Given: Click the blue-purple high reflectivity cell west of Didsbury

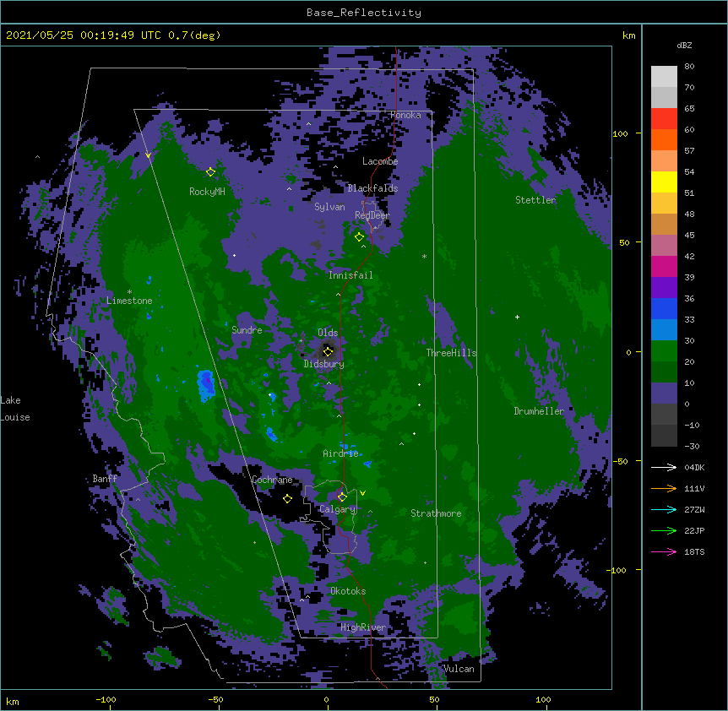Looking at the screenshot, I should pos(206,386).
